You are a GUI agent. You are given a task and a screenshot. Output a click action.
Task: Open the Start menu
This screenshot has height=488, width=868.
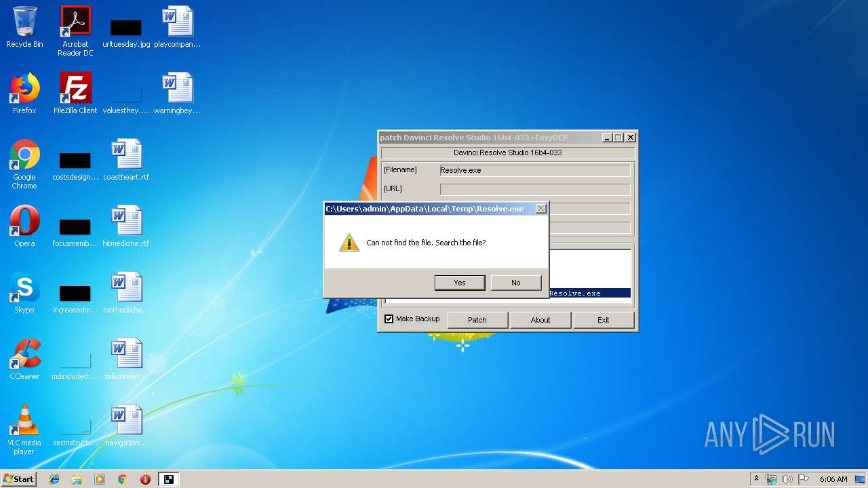[x=19, y=479]
